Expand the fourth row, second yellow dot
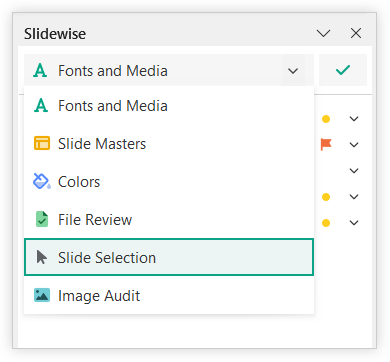 click(x=354, y=197)
